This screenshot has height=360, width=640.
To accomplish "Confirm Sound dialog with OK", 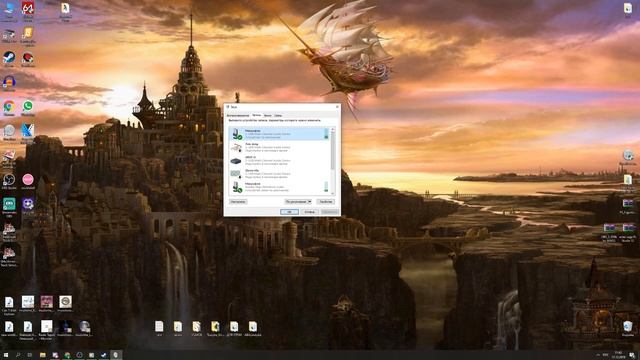I will [x=289, y=212].
